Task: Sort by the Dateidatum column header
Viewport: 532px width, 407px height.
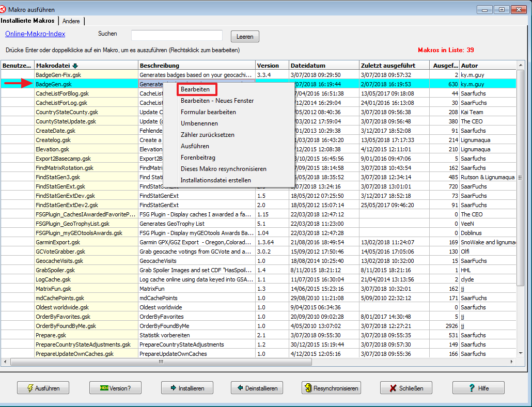Action: 324,66
